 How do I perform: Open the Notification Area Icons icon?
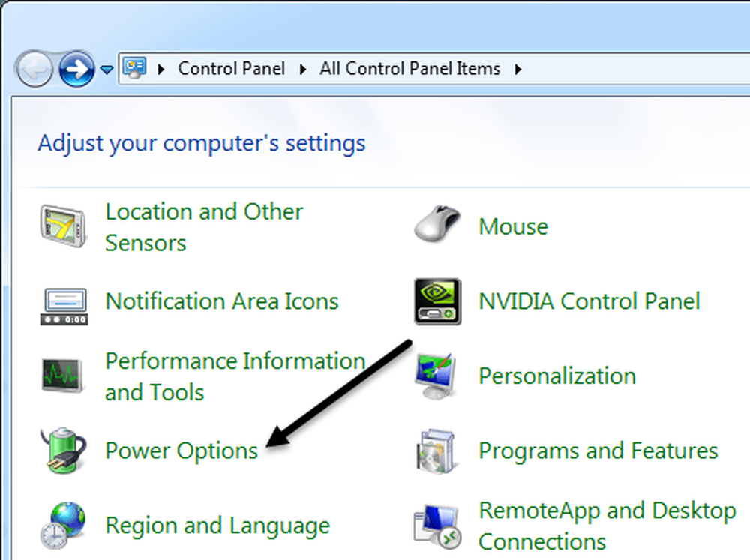click(x=64, y=307)
